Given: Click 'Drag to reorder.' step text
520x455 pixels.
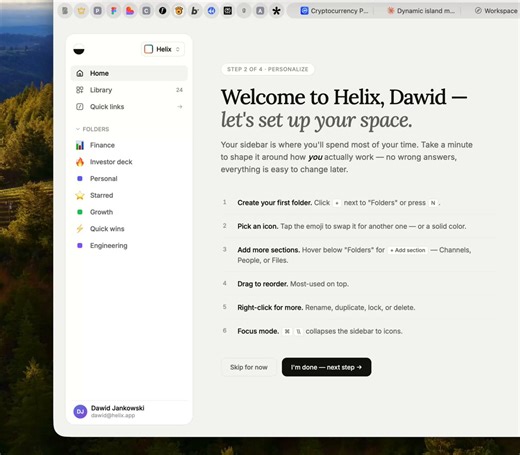Looking at the screenshot, I should click(263, 284).
